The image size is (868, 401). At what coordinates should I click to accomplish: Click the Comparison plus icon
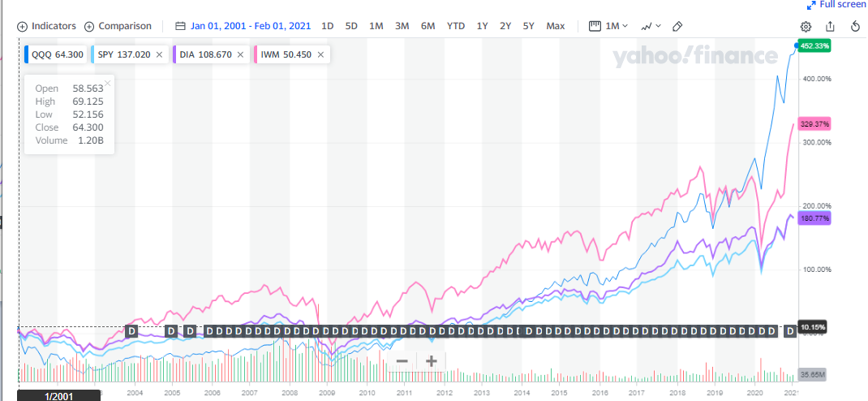[89, 26]
